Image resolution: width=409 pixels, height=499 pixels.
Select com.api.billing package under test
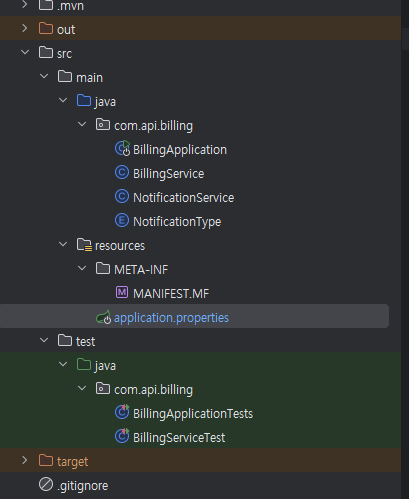153,390
